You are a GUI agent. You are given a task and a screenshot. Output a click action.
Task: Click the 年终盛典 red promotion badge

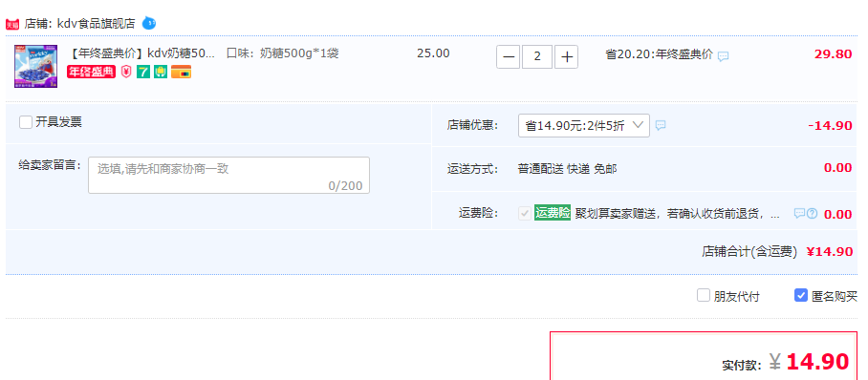coord(92,72)
